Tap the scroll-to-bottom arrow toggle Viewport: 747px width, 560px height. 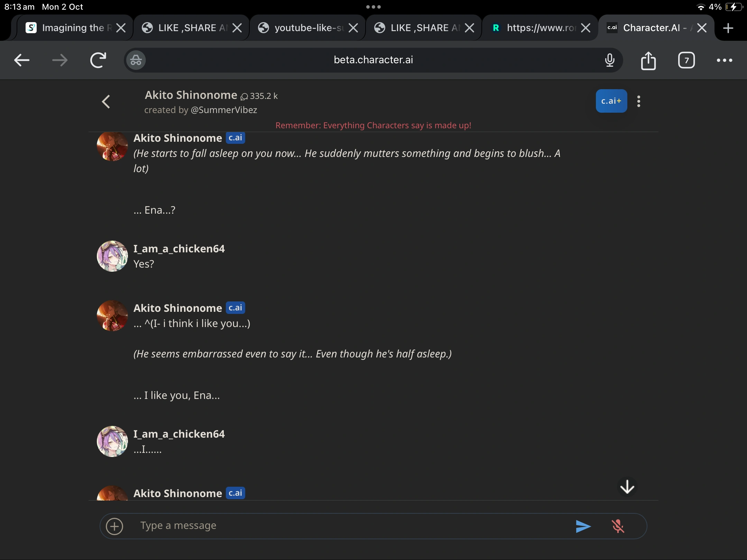tap(627, 486)
